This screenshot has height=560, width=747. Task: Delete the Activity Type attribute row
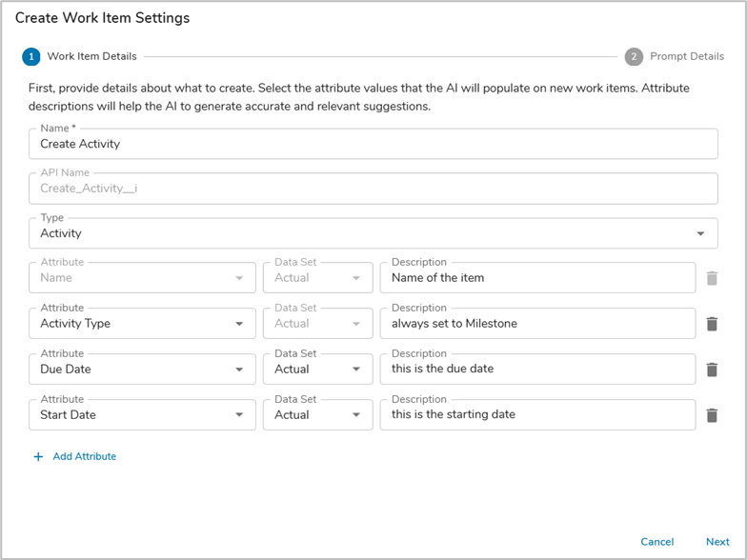click(x=712, y=324)
